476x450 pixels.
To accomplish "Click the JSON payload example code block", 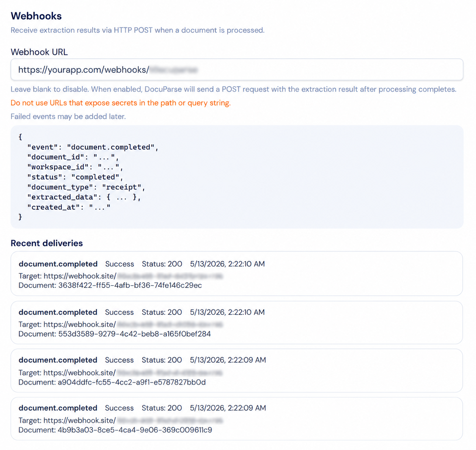I will click(237, 177).
